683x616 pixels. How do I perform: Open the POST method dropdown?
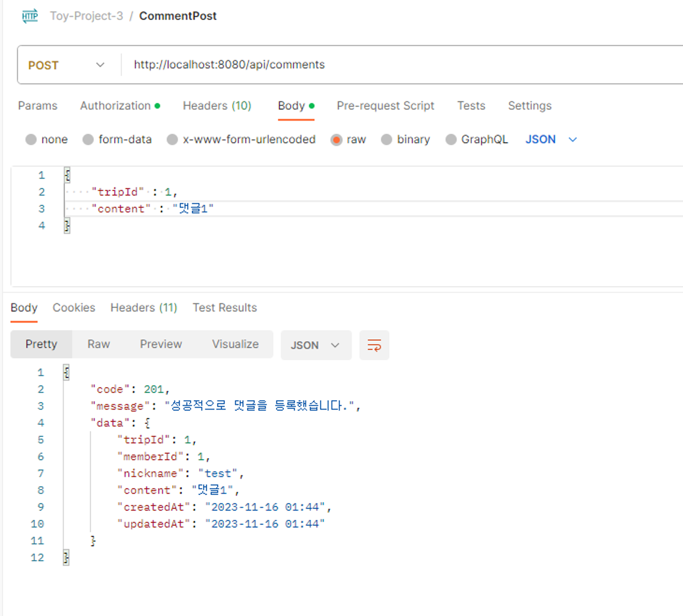pyautogui.click(x=66, y=65)
